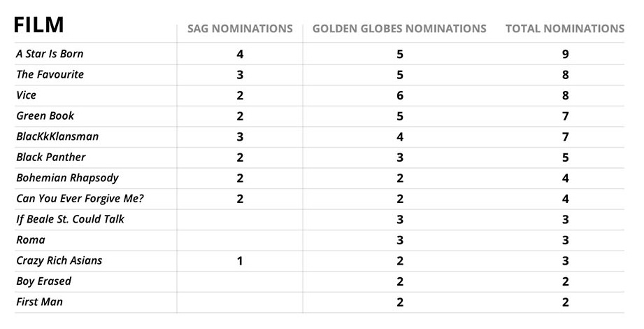Click the SAG Nominations column header

pyautogui.click(x=240, y=29)
